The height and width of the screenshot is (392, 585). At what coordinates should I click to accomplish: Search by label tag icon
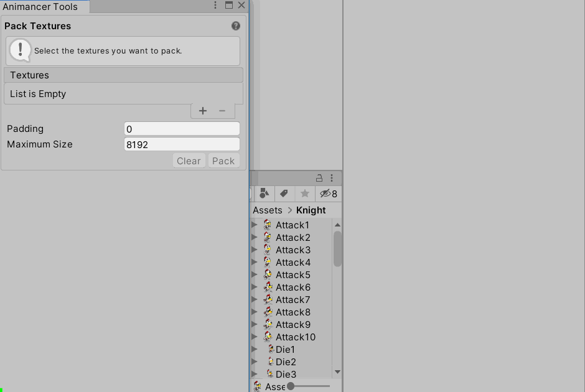pos(284,194)
